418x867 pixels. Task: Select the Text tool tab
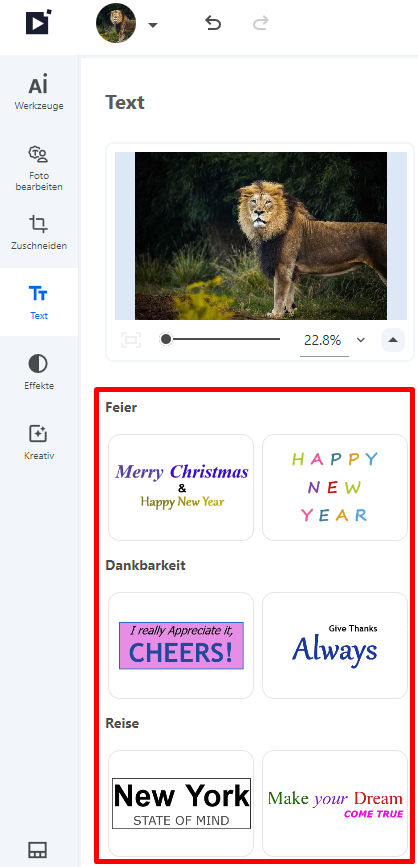(x=39, y=302)
